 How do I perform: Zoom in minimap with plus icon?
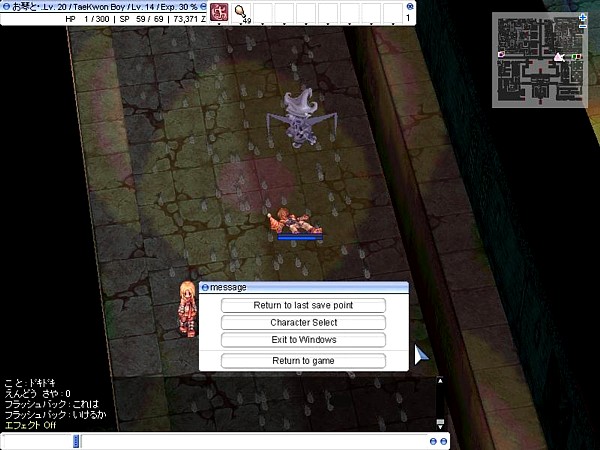(582, 17)
